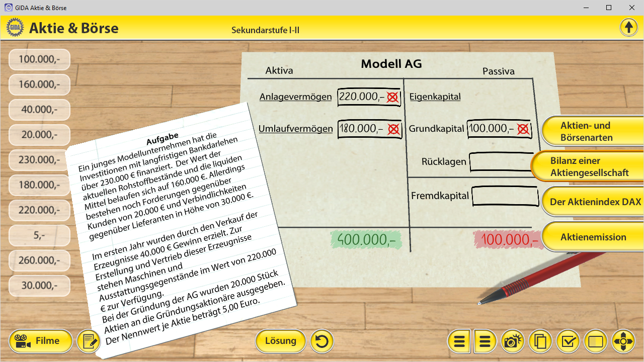Open the Aktienemission section
This screenshot has height=362, width=644.
593,237
